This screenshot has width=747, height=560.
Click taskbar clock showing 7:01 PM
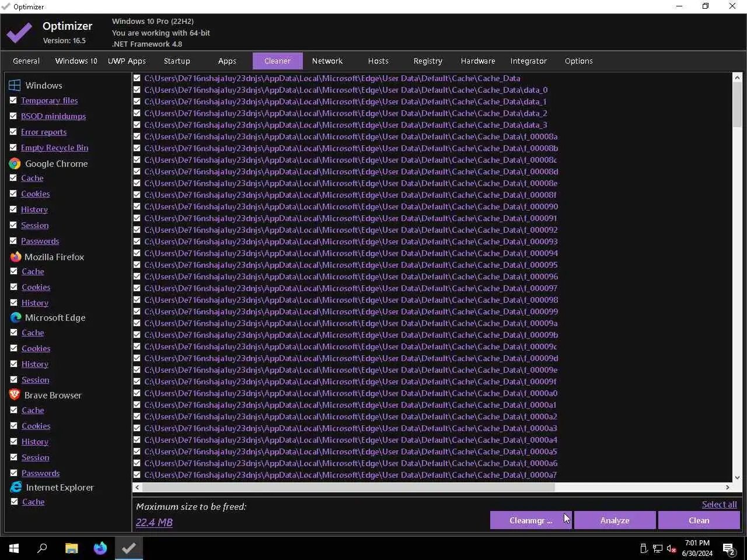click(x=697, y=548)
